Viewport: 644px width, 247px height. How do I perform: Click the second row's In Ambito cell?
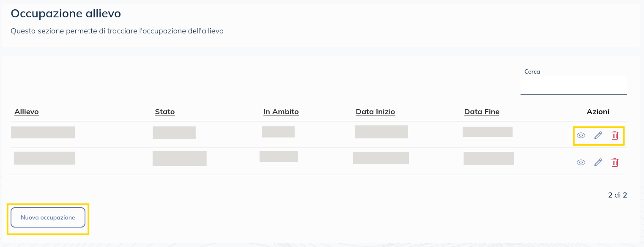tap(279, 156)
